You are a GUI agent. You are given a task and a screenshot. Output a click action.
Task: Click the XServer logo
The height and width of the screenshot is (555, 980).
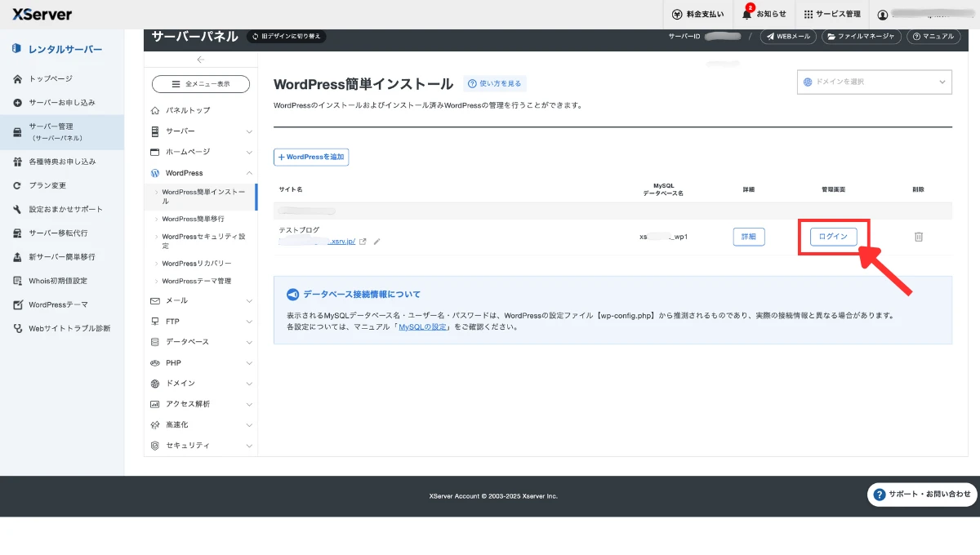point(42,14)
